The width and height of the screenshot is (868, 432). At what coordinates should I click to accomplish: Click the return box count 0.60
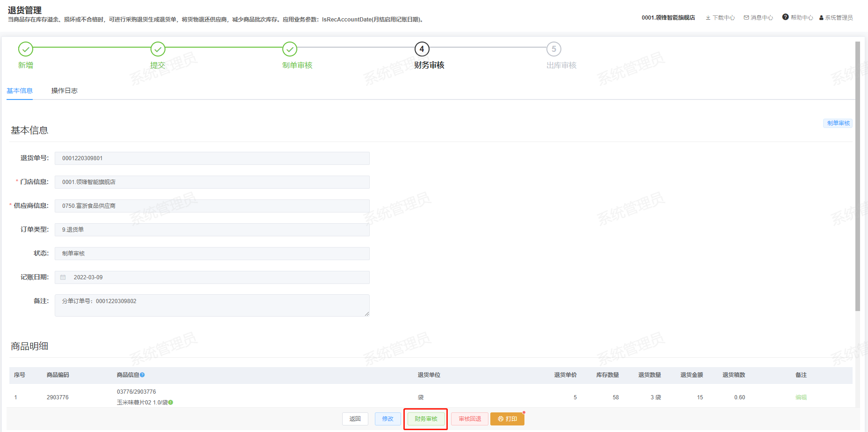coord(739,397)
